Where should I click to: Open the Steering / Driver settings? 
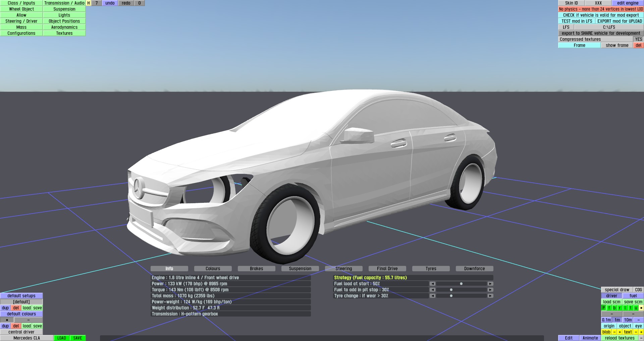pos(21,21)
